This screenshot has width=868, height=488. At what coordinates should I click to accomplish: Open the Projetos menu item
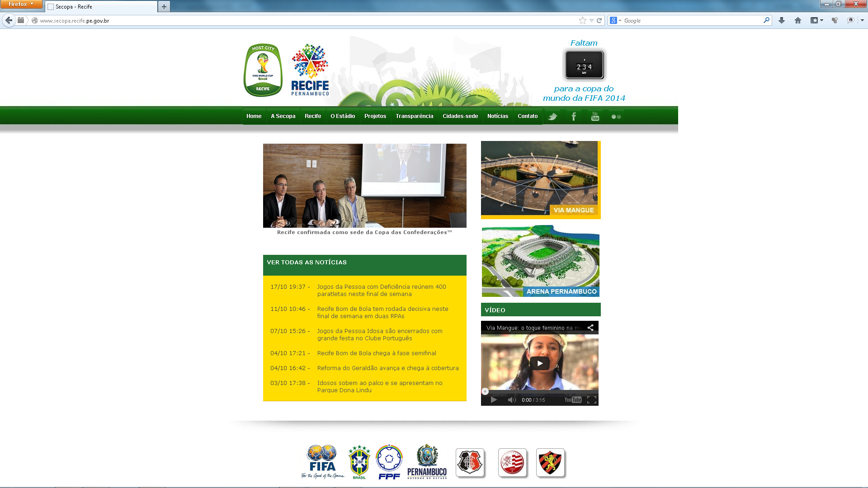click(x=375, y=116)
